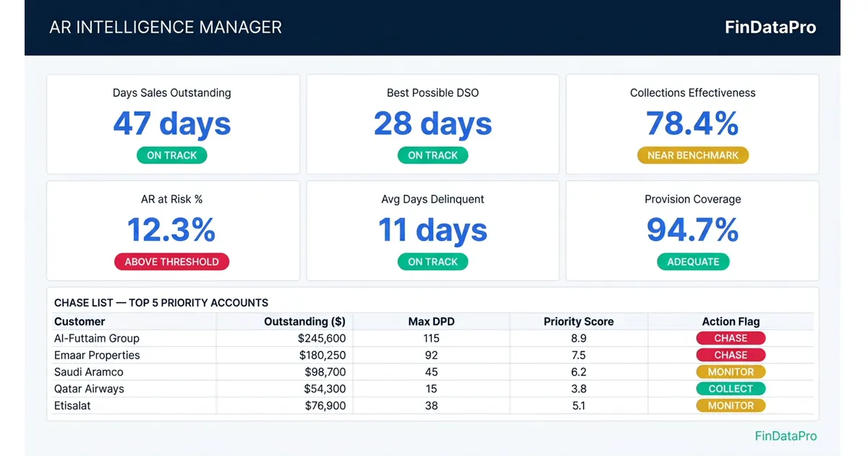Viewport: 868px width, 456px height.
Task: Click the 7.5 priority score
Action: click(x=579, y=355)
